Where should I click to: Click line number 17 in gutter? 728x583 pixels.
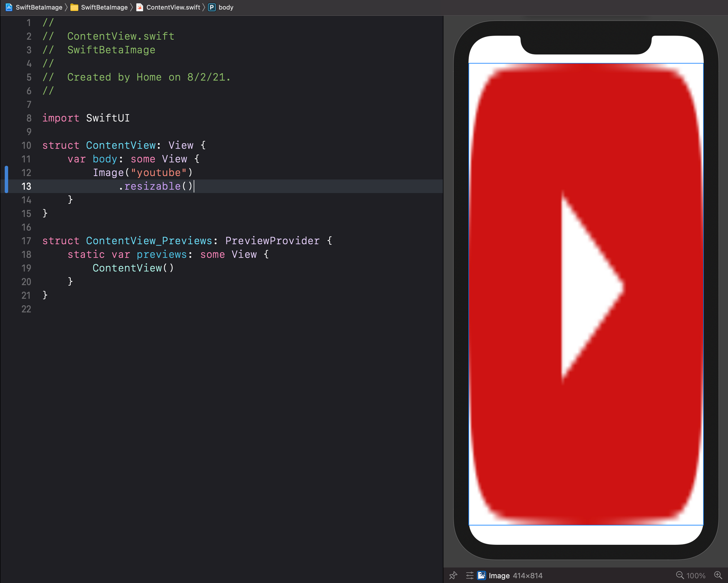26,241
